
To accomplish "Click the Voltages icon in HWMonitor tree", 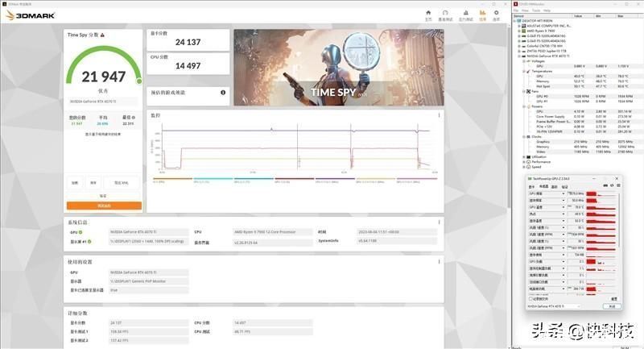I will tap(529, 61).
